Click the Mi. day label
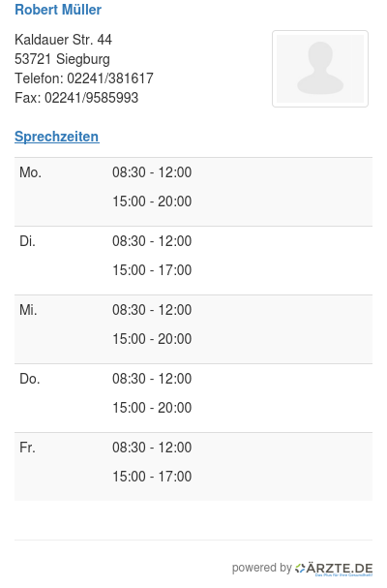 tap(28, 310)
